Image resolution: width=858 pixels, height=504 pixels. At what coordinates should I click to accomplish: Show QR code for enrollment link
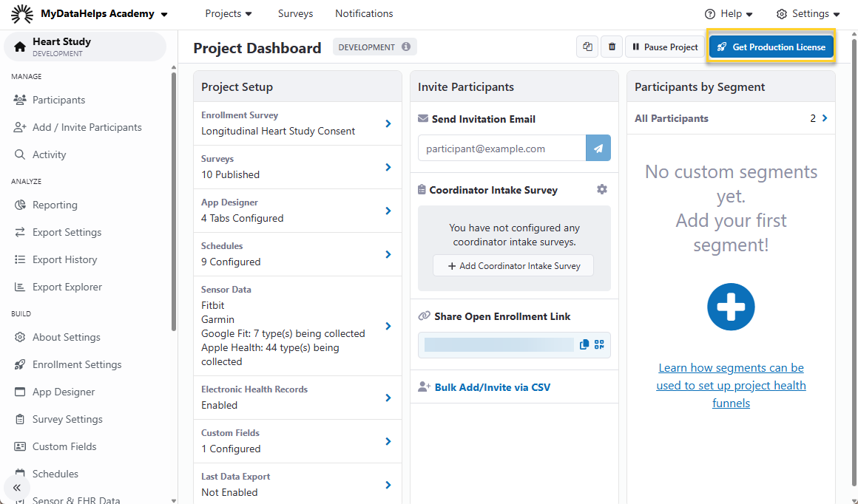tap(599, 344)
